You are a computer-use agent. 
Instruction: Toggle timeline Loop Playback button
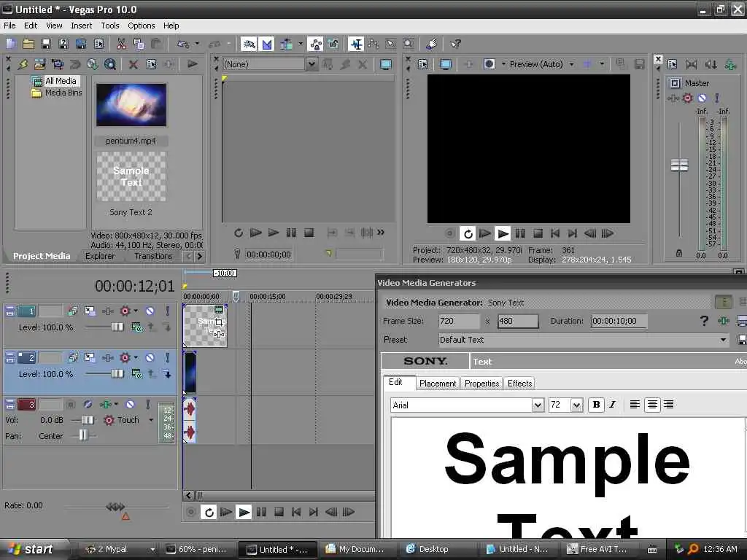[209, 513]
